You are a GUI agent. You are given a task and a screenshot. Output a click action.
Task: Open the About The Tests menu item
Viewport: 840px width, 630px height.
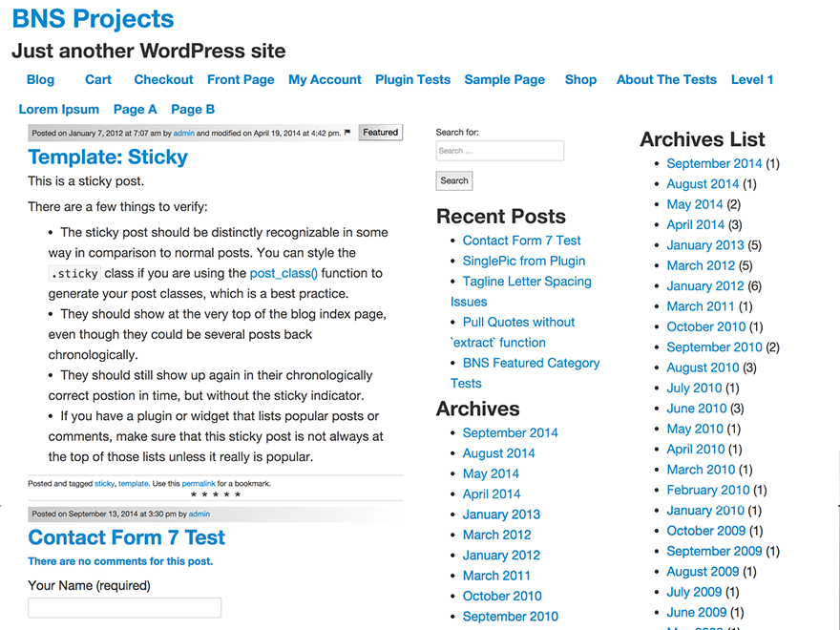pos(666,79)
